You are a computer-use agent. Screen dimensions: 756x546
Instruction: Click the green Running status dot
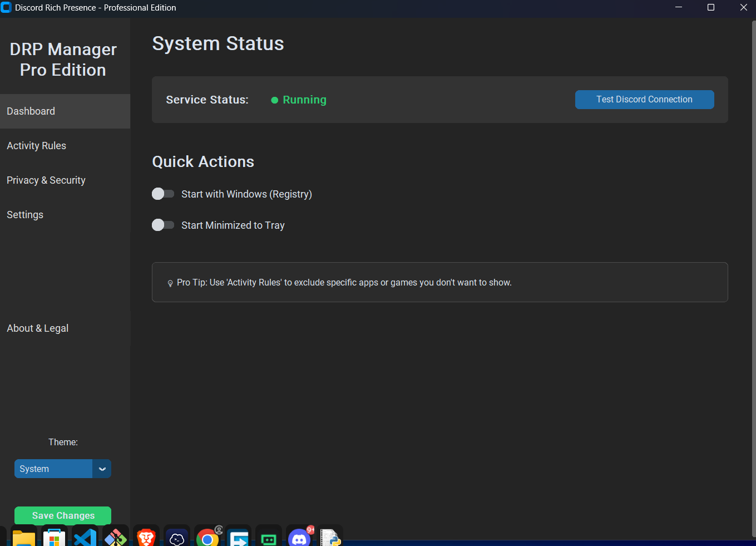click(274, 100)
